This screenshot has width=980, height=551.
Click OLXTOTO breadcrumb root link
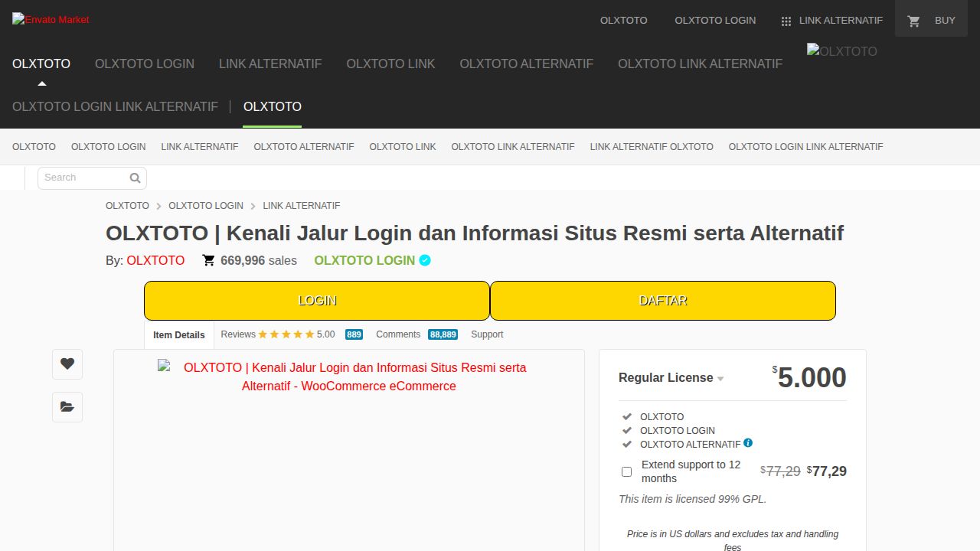pos(127,206)
